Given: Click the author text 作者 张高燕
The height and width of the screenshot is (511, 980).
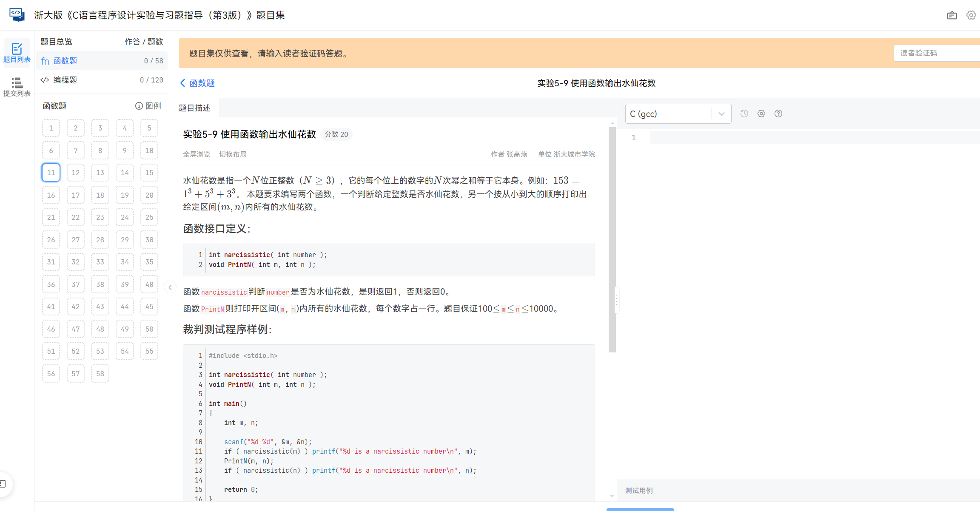Looking at the screenshot, I should 509,154.
